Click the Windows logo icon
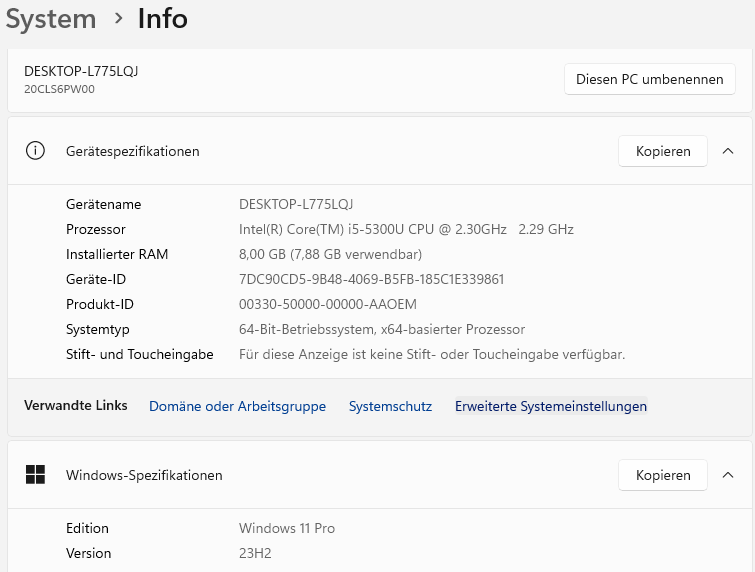The height and width of the screenshot is (572, 755). [x=35, y=475]
